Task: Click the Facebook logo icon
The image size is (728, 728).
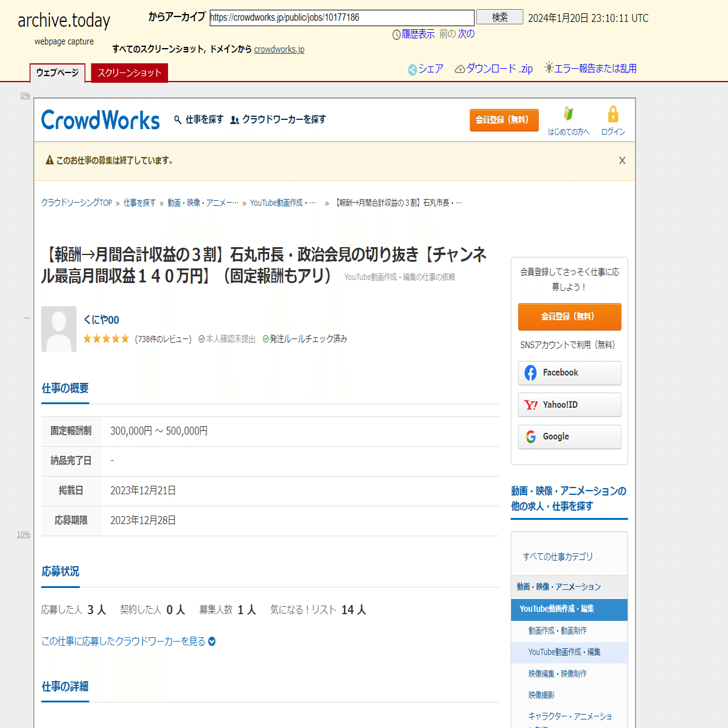Action: pos(530,373)
